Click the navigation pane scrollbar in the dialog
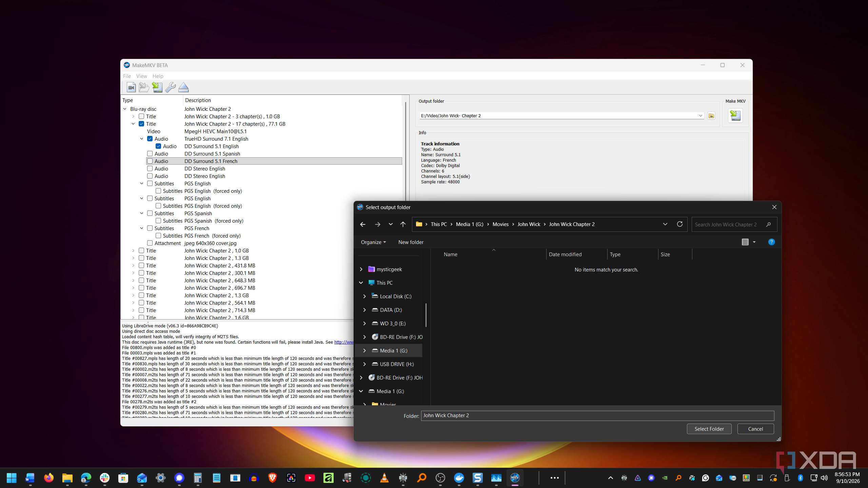The height and width of the screenshot is (488, 868). point(426,315)
